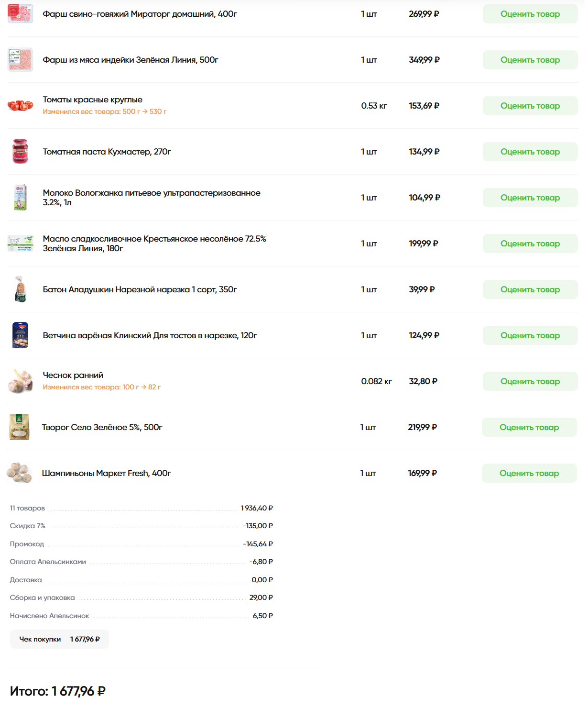Click the Маркет Fresh champignons image
The image size is (588, 709).
point(19,473)
